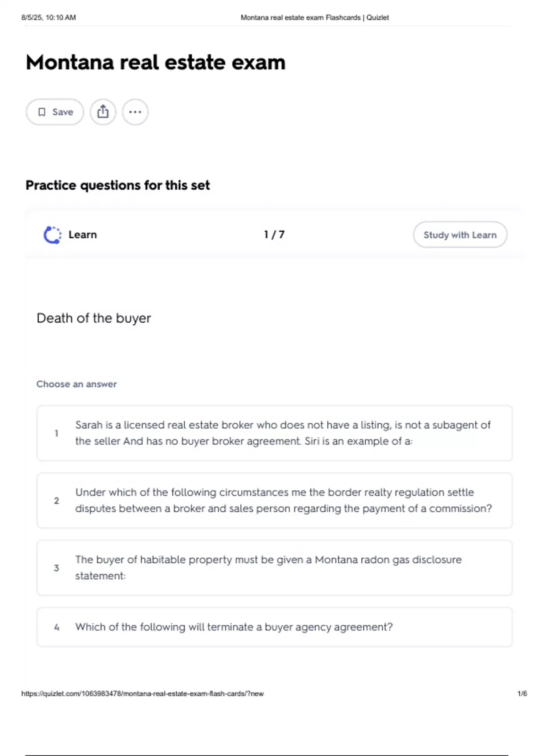The width and height of the screenshot is (534, 756).
Task: Select answer 4 about terminating buyer agency
Action: tap(275, 627)
